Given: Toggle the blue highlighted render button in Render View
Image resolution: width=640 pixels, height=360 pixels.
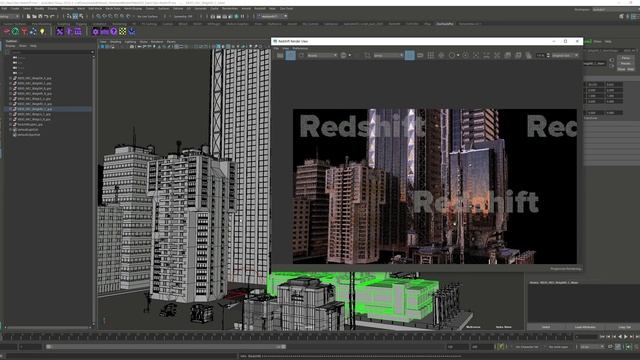Looking at the screenshot, I should (x=291, y=55).
